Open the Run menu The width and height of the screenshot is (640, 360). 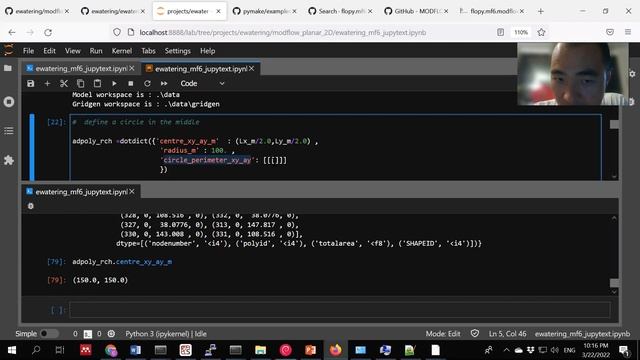point(96,51)
